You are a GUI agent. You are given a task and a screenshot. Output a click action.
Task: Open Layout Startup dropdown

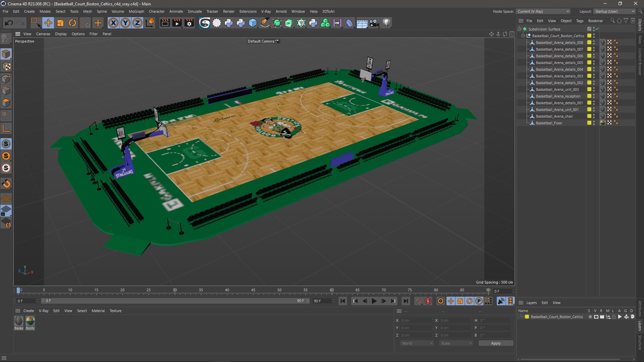point(614,11)
